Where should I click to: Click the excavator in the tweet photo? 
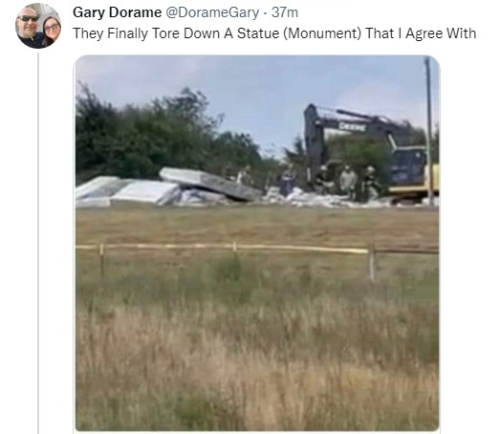370,152
